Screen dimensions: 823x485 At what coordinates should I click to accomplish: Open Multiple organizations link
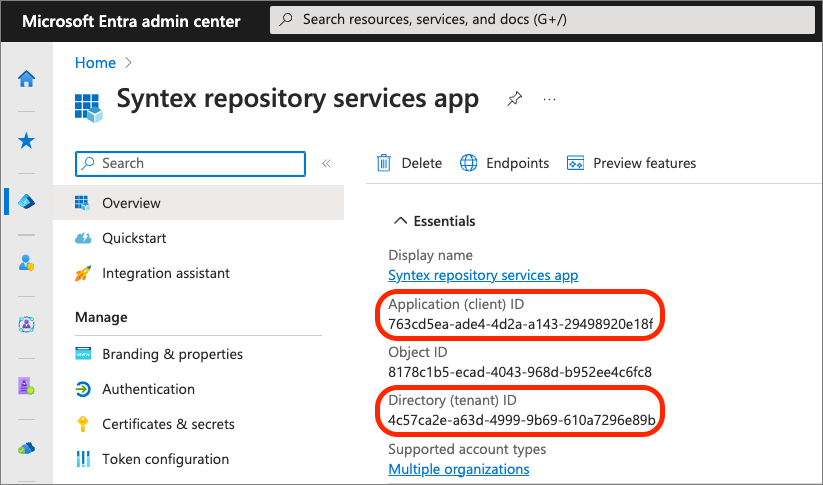pos(459,469)
